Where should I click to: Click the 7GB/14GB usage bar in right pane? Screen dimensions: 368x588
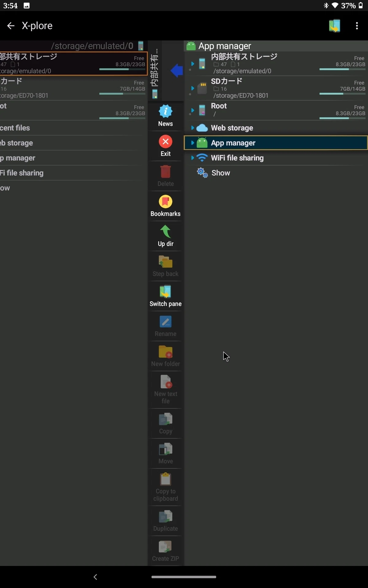pos(342,94)
